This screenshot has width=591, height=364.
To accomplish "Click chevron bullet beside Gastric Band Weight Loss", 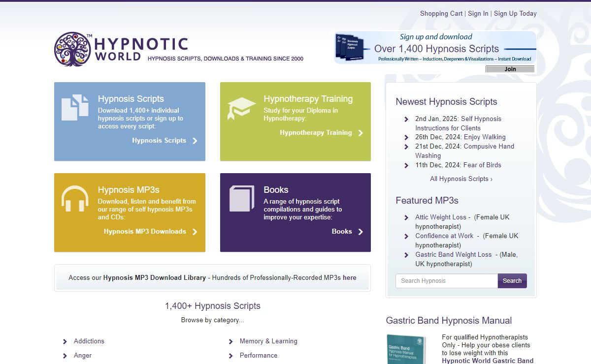I will pos(406,255).
